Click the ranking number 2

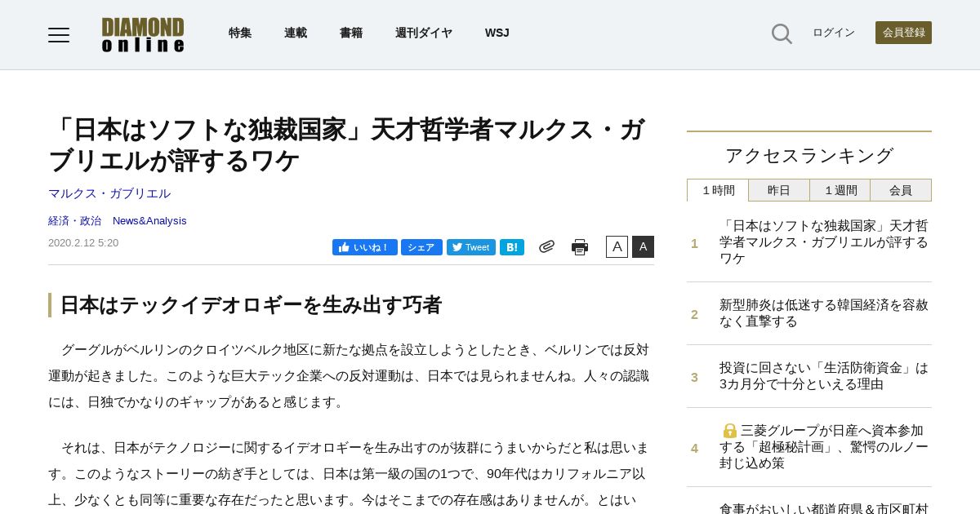coord(695,314)
